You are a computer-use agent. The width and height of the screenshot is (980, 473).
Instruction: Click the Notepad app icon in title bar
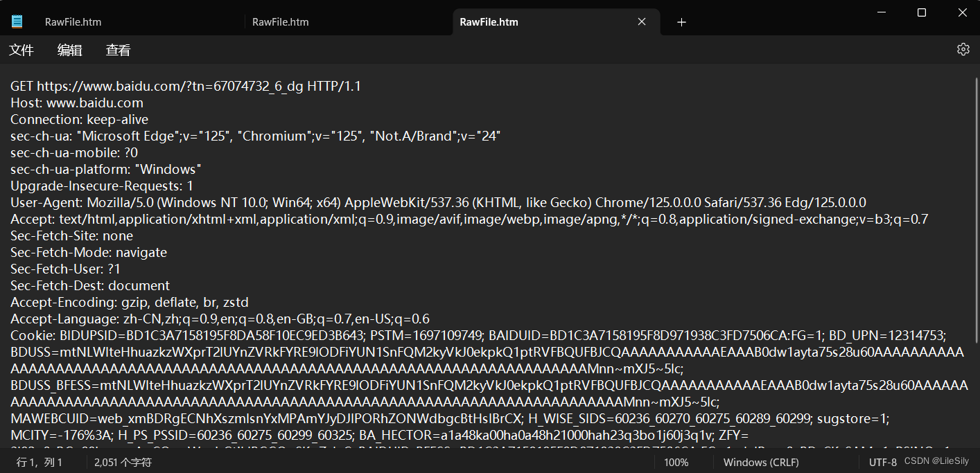(x=17, y=21)
